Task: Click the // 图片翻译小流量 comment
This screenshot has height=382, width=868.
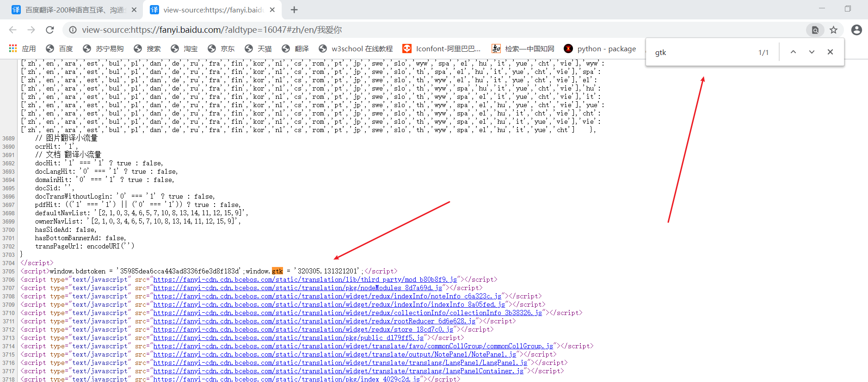Action: [66, 138]
